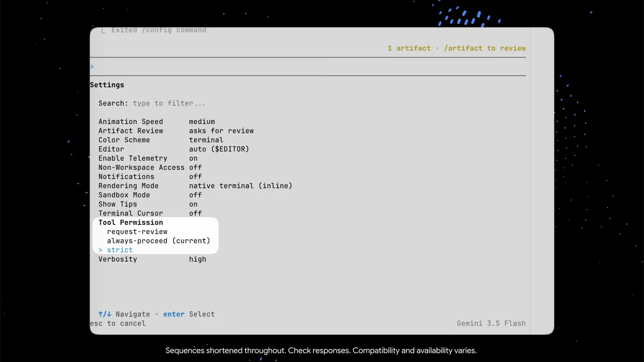Focus the Search type to filter field
The image size is (644, 362).
[152, 103]
